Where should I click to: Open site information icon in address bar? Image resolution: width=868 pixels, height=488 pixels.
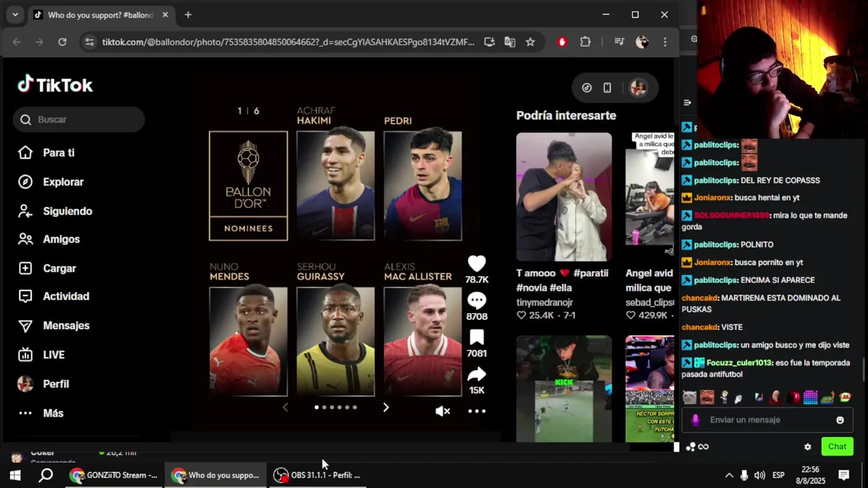(89, 42)
